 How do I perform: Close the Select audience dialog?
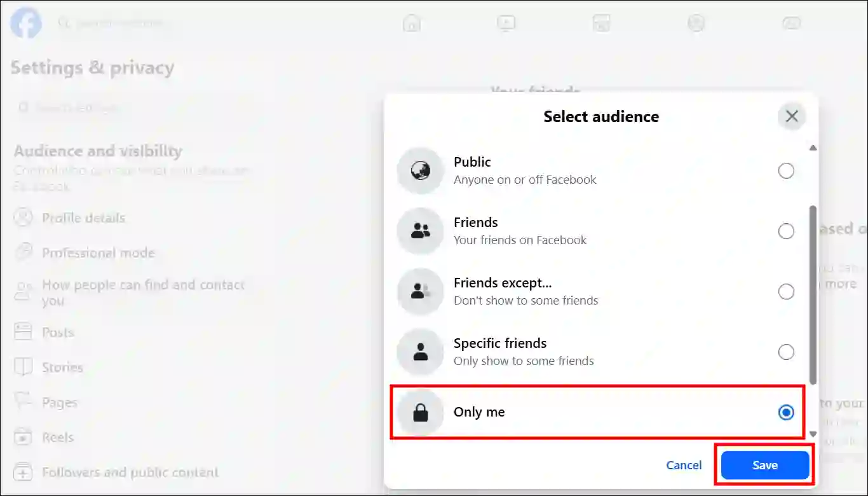(792, 116)
